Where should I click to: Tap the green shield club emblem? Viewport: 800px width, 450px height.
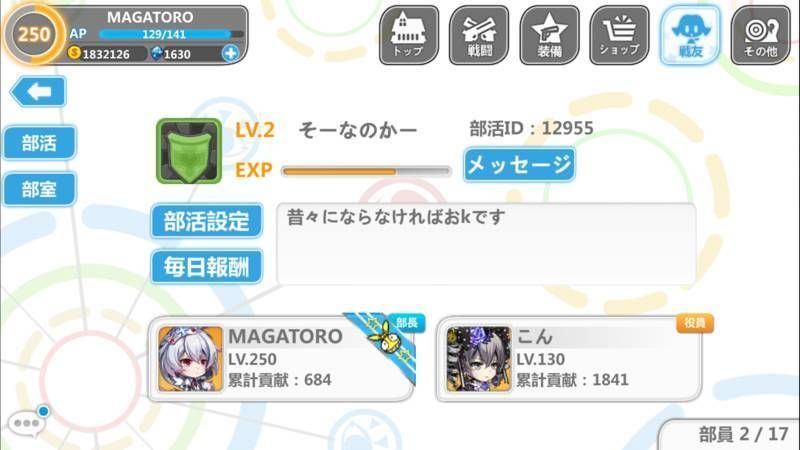(x=189, y=151)
